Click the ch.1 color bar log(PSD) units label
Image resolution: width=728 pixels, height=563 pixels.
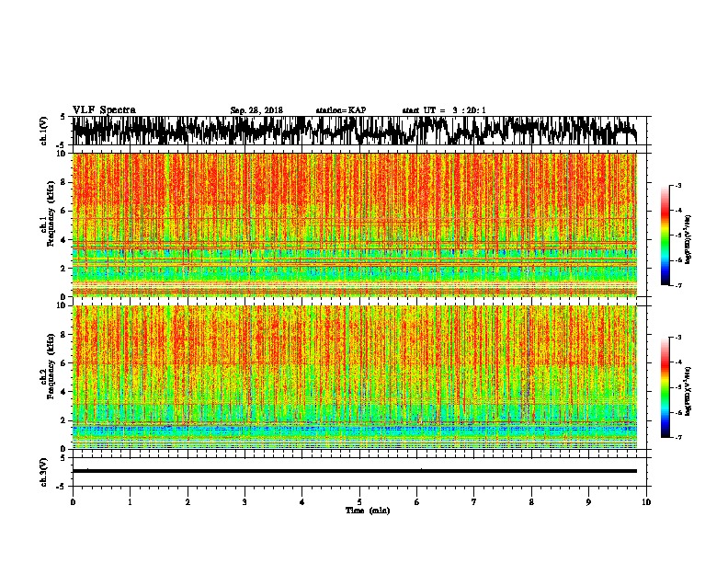[x=688, y=240]
